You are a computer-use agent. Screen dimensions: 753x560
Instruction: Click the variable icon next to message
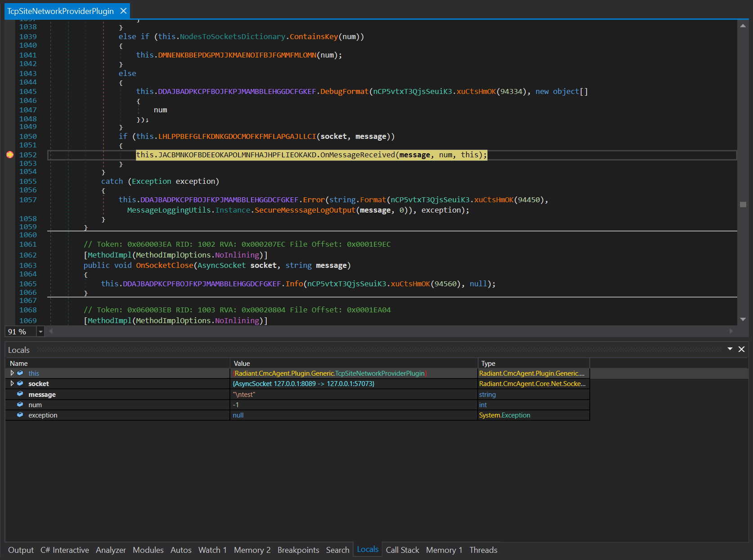click(x=20, y=394)
